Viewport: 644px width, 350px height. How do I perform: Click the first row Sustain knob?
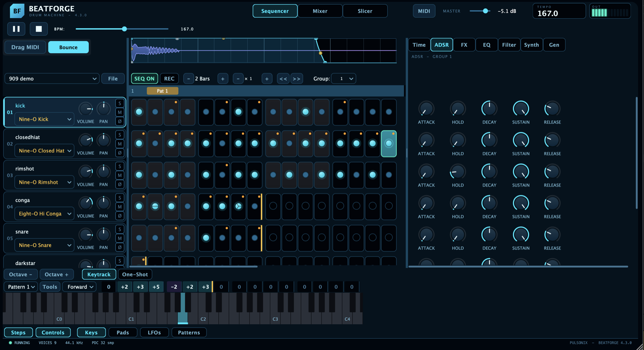point(521,109)
